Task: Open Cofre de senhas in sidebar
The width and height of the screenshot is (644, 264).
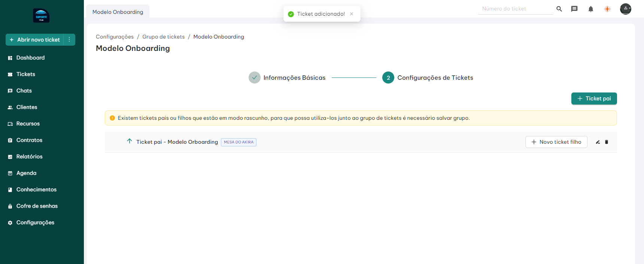Action: pos(37,206)
